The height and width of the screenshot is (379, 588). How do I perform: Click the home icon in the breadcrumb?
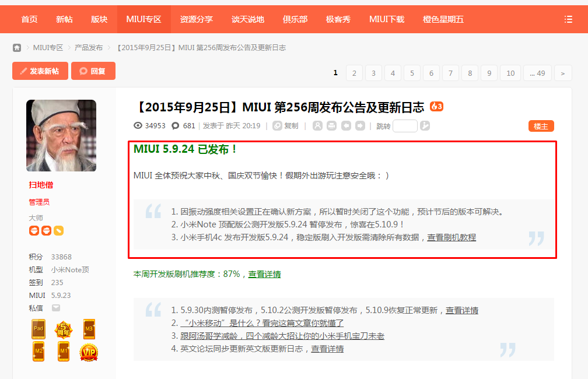point(17,48)
